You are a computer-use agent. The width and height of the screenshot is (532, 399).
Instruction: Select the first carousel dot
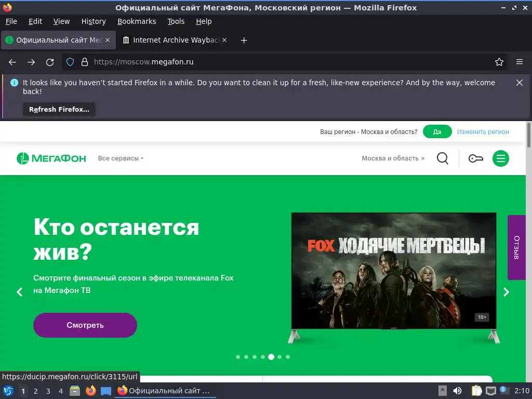tap(238, 357)
